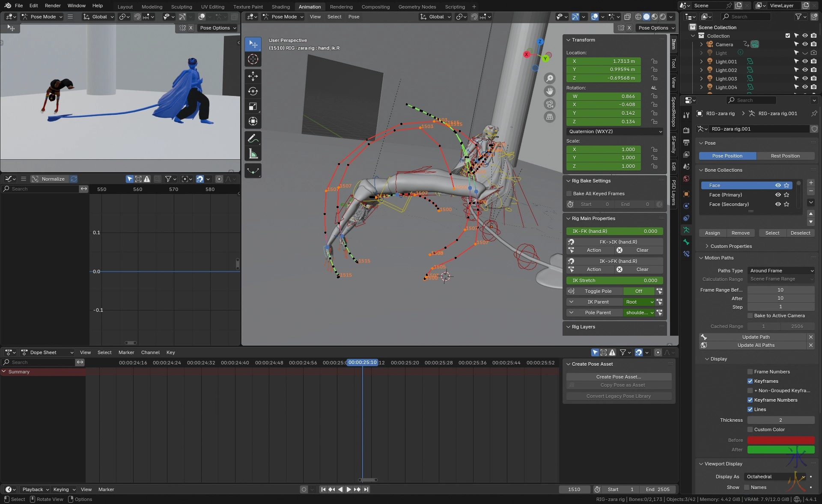Select the Measure tool
The height and width of the screenshot is (504, 822).
[x=253, y=154]
